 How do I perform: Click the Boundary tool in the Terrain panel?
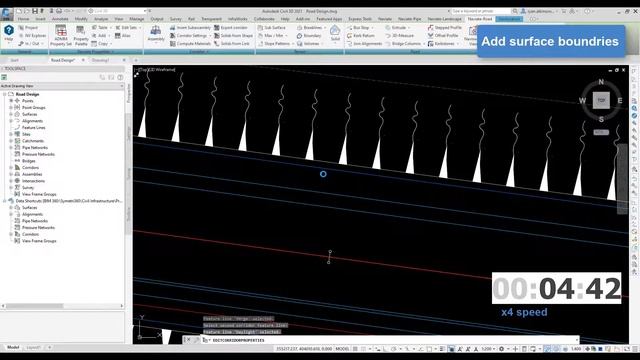tap(309, 36)
